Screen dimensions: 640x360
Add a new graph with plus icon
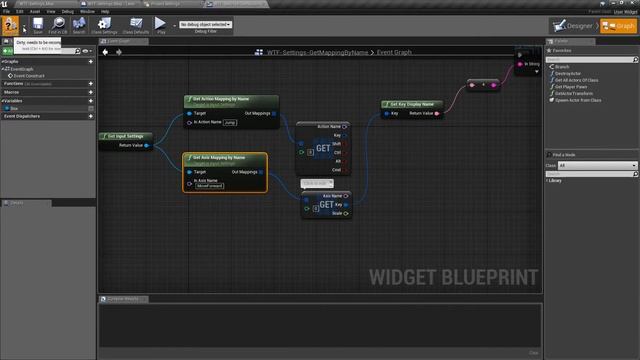coord(91,62)
